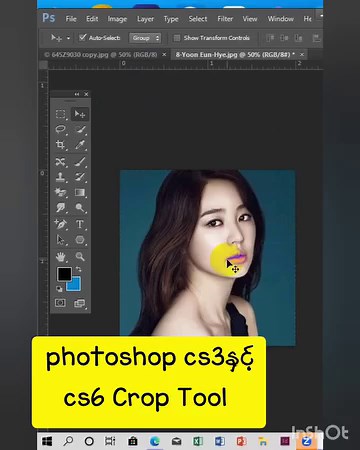Open Windows taskbar search
Screen dimensions: 360x450
(68, 441)
